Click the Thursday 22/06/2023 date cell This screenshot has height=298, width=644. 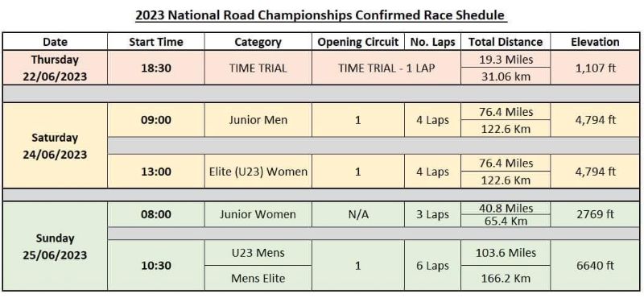pos(55,68)
